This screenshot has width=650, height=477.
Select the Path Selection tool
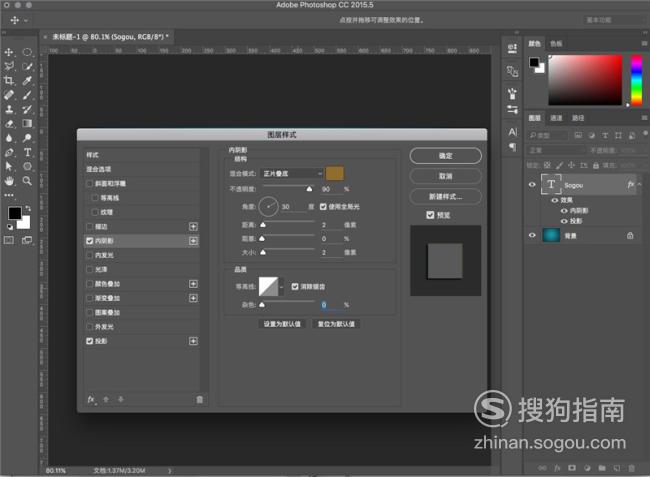click(9, 166)
